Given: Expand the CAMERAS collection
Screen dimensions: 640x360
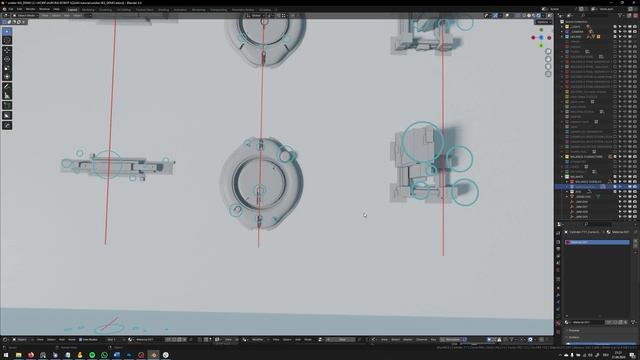Looking at the screenshot, I should pos(562,32).
